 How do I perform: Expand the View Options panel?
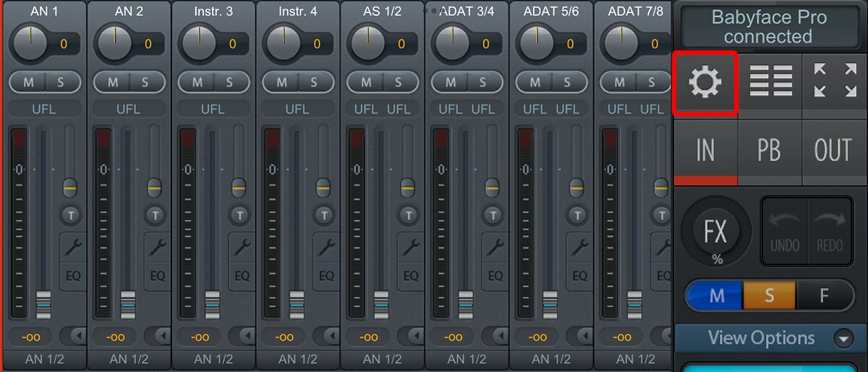843,338
